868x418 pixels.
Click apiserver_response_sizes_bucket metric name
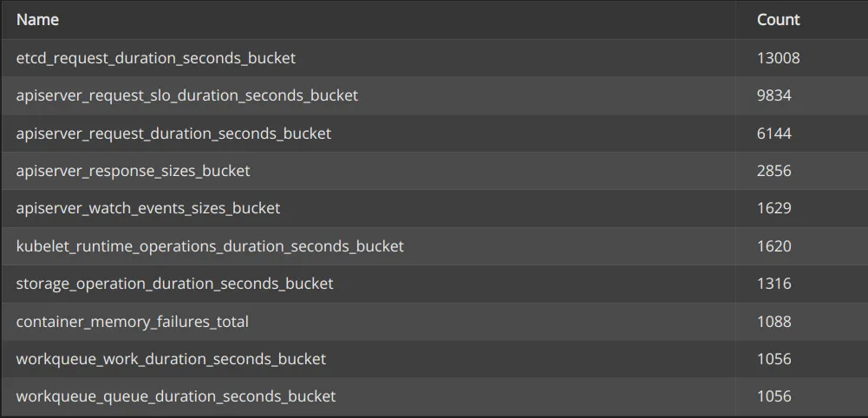[x=133, y=171]
